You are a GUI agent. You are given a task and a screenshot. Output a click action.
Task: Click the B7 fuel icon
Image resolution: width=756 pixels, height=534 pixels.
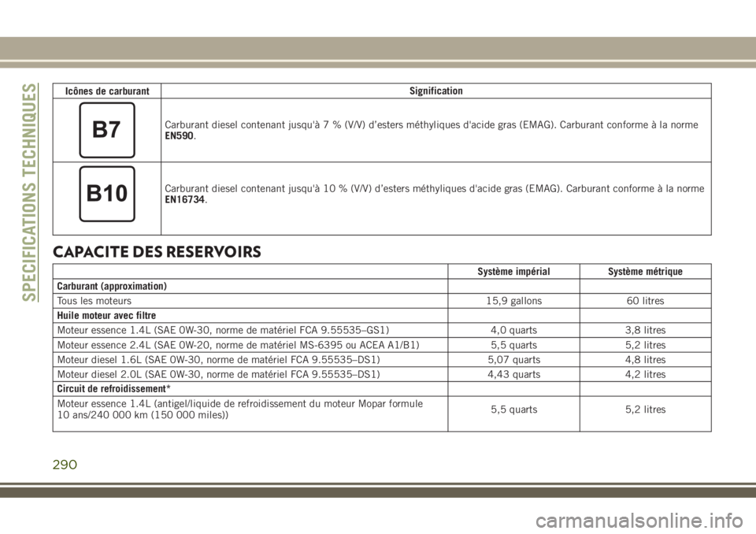(107, 130)
